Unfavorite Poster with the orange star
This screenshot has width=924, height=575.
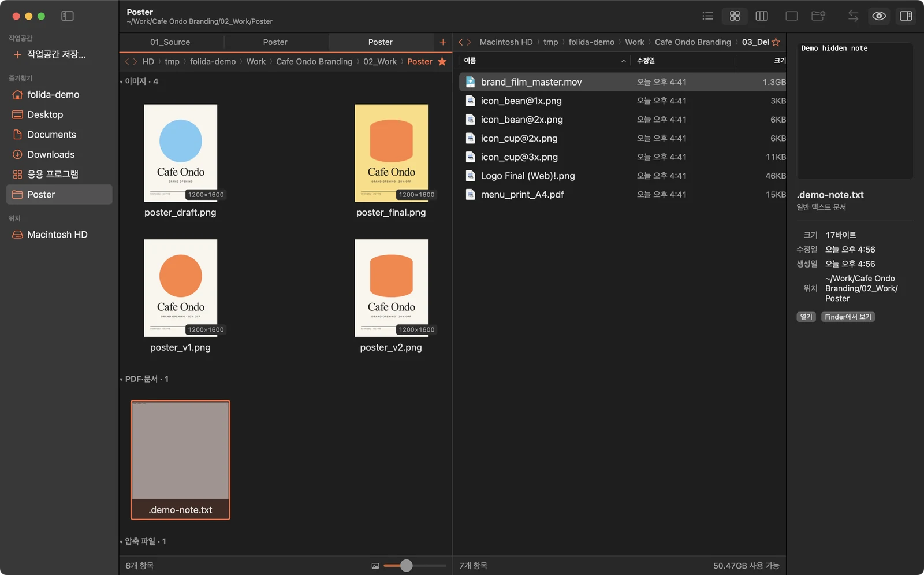click(x=442, y=61)
